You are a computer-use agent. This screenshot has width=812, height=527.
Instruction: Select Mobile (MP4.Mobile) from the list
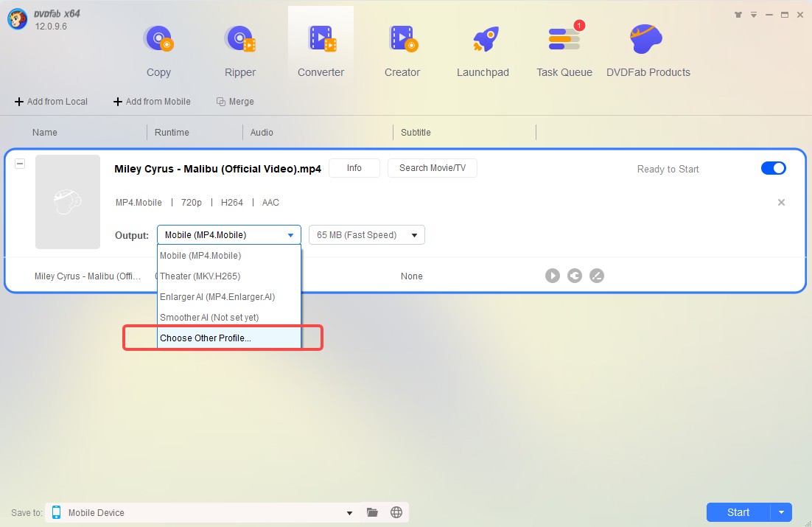(x=229, y=256)
